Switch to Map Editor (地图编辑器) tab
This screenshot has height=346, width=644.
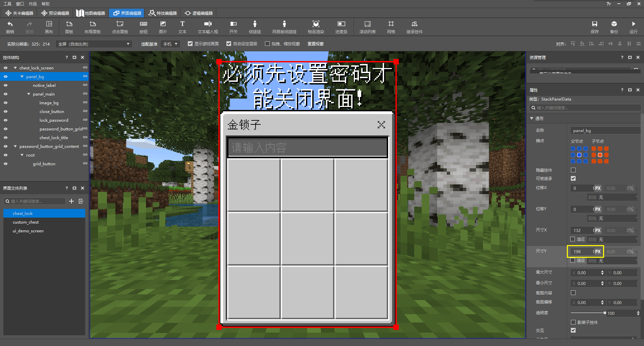[x=91, y=13]
